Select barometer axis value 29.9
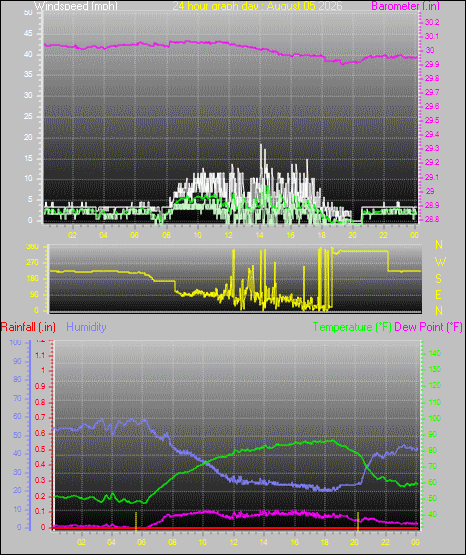Image resolution: width=466 pixels, height=555 pixels. click(432, 64)
